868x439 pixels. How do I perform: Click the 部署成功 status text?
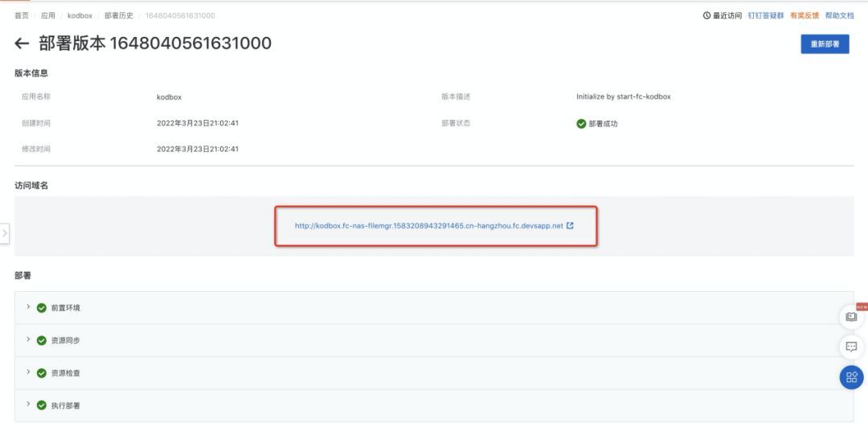point(603,124)
